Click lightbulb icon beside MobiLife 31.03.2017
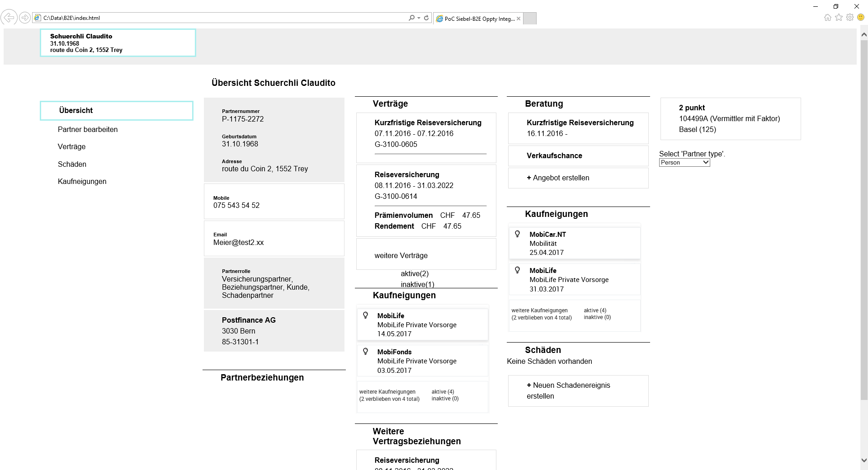The height and width of the screenshot is (470, 868). [x=518, y=270]
